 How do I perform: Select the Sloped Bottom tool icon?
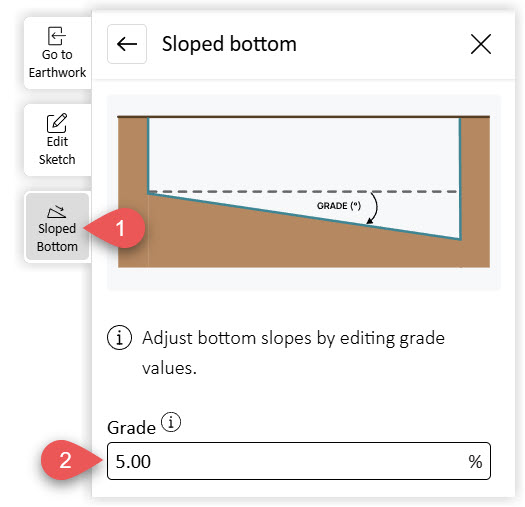[57, 212]
